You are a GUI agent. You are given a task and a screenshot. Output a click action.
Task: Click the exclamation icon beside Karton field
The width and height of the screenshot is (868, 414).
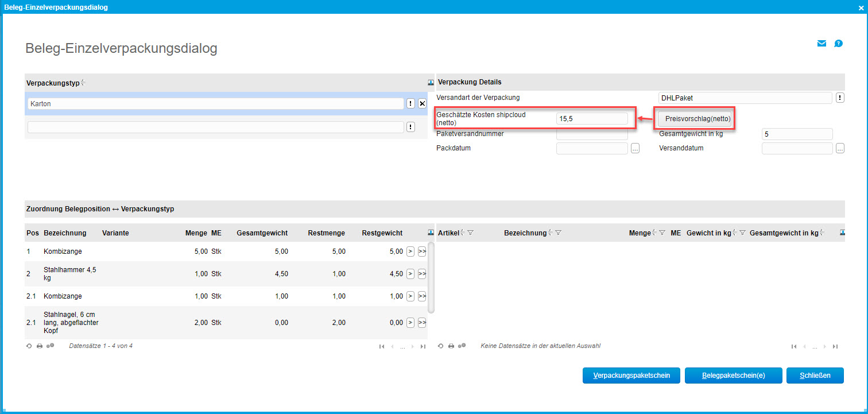tap(410, 103)
